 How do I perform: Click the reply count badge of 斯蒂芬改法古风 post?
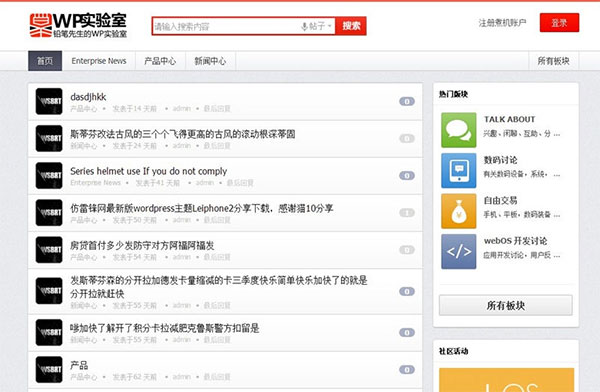[407, 139]
